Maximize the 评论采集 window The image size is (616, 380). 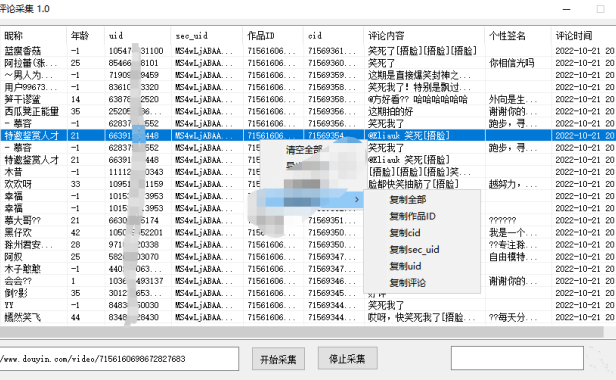600,9
